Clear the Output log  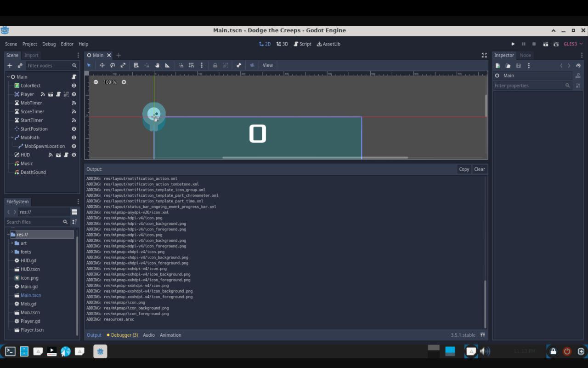[479, 169]
